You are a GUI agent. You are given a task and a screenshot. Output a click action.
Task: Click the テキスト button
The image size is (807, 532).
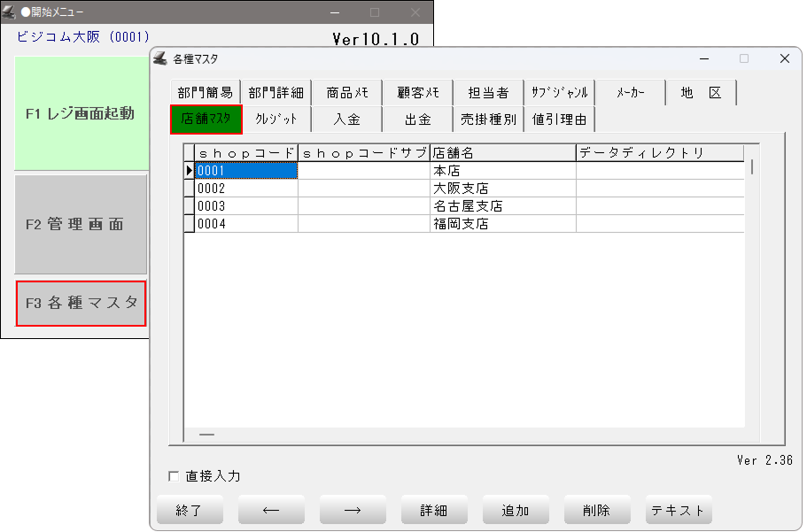coord(678,510)
